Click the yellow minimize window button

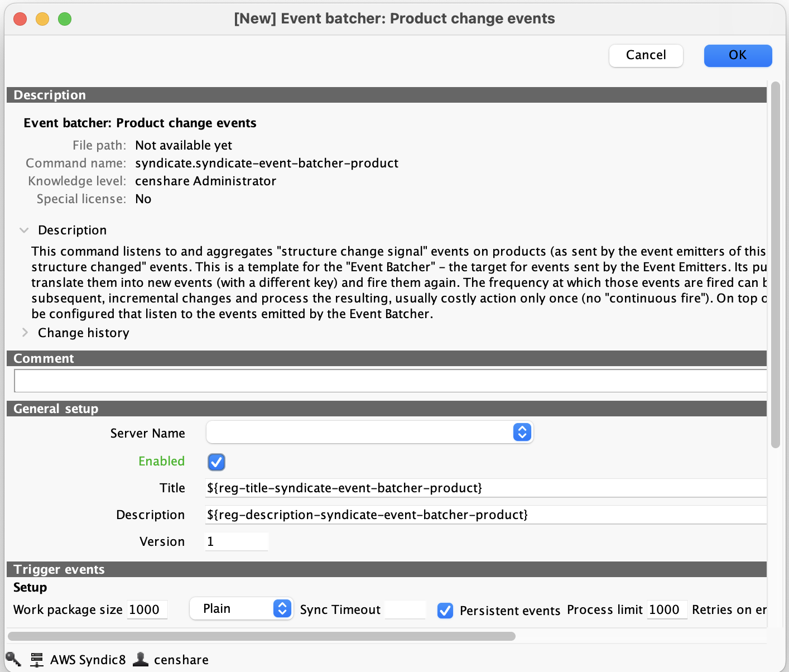pyautogui.click(x=42, y=19)
